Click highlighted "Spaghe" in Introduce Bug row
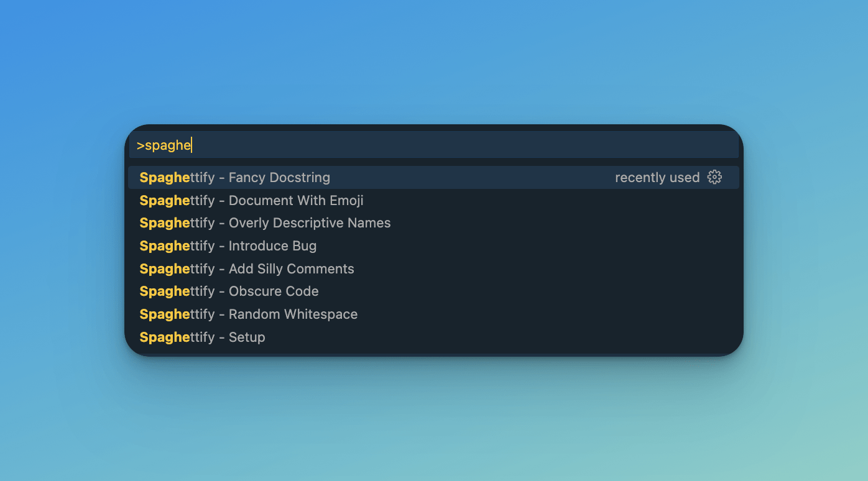 [164, 246]
